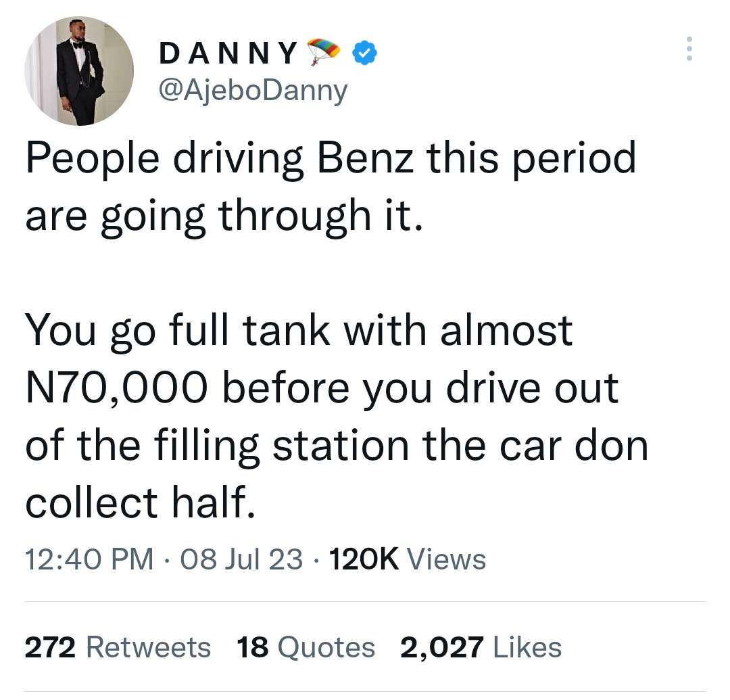Click the parachute emoji beside DANNY
Image resolution: width=730 pixels, height=700 pixels.
pos(324,52)
